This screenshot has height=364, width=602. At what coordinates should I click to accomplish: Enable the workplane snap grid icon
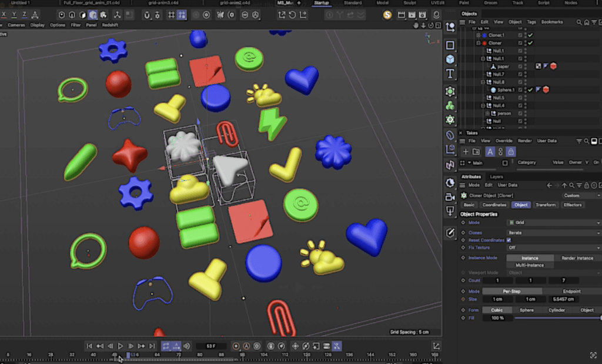(x=171, y=15)
